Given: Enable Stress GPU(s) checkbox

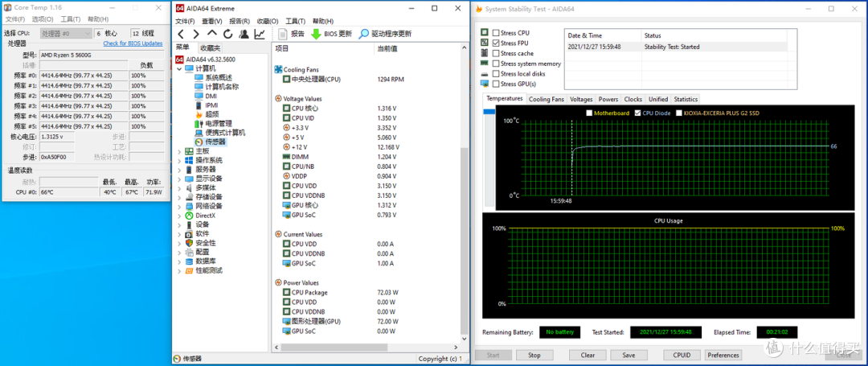Looking at the screenshot, I should (x=495, y=84).
